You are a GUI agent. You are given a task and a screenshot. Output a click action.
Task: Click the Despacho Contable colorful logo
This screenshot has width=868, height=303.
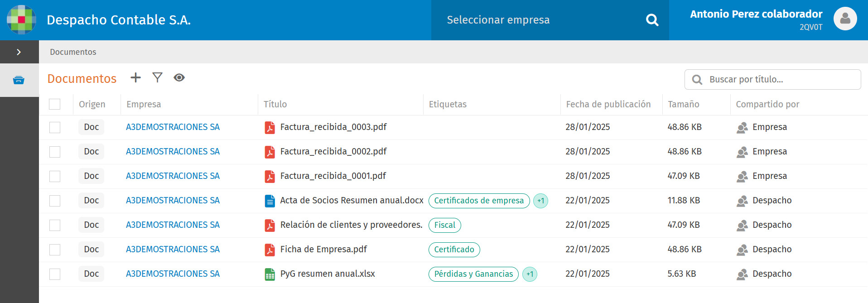pyautogui.click(x=21, y=20)
